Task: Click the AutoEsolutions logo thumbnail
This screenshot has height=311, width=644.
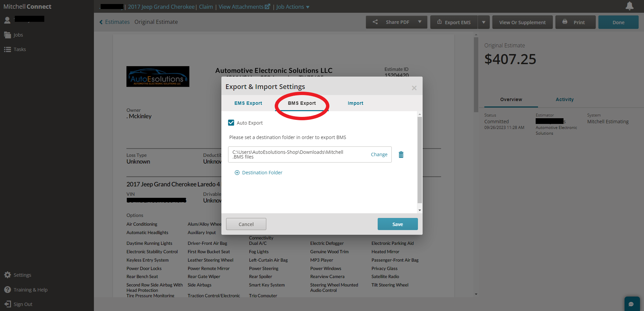Action: (x=158, y=77)
